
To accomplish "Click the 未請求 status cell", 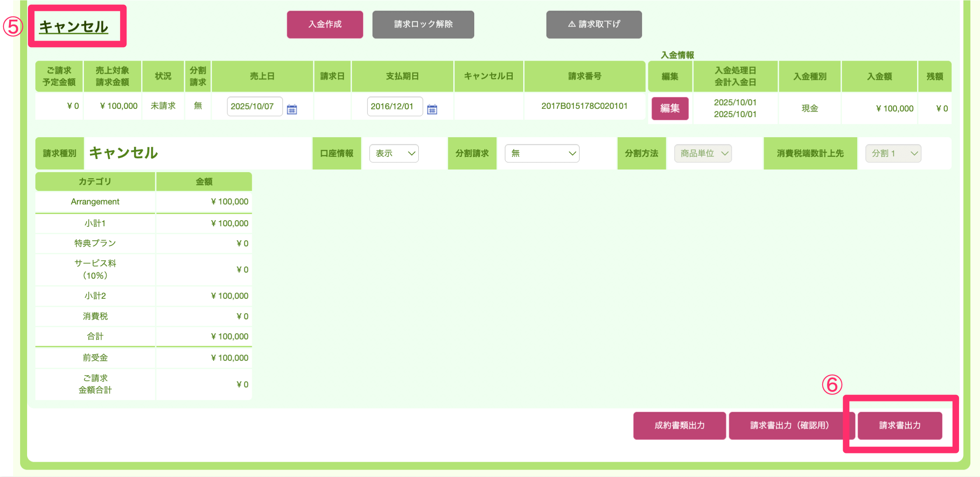I will tap(163, 106).
